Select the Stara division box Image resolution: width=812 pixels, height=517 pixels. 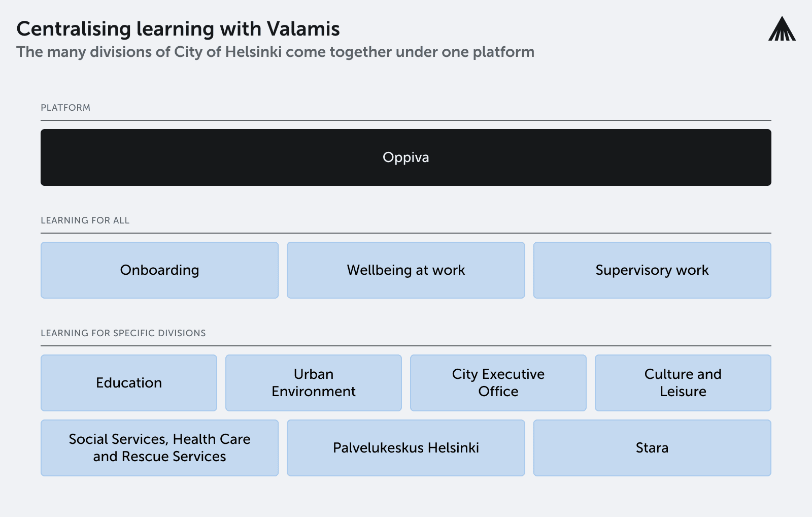click(652, 448)
